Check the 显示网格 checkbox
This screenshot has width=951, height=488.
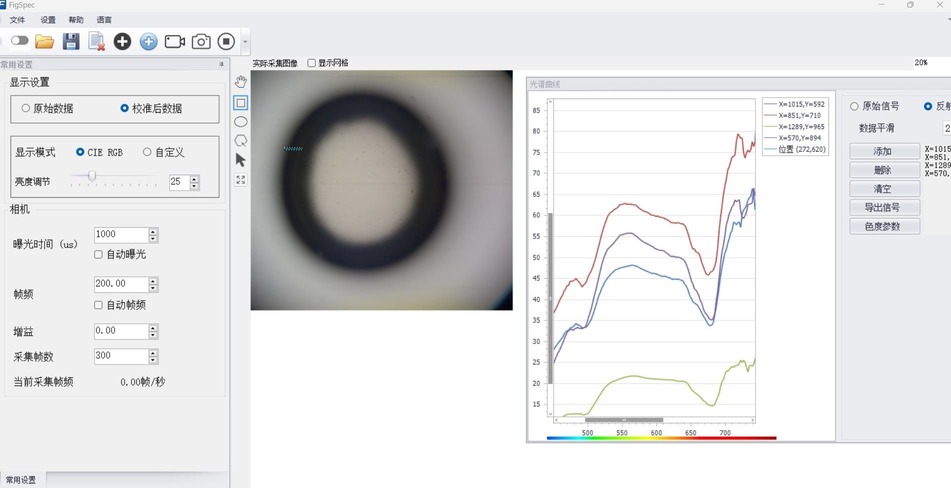(x=311, y=63)
